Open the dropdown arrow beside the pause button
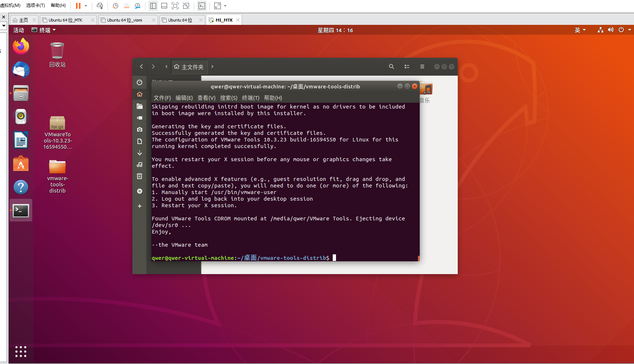 [x=86, y=6]
